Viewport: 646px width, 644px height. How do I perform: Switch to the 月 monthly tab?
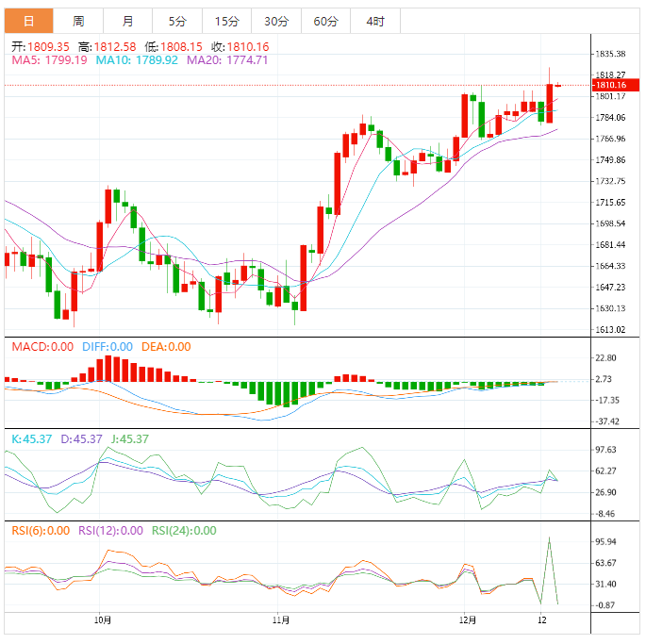pos(127,21)
